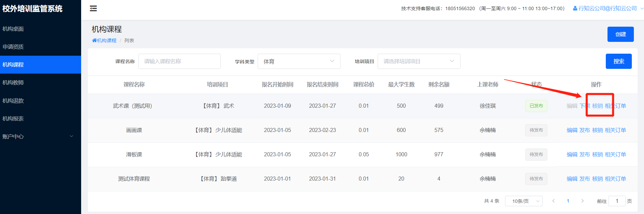Click the home icon in breadcrumb
Screen dimensions: 644x214
tap(94, 41)
